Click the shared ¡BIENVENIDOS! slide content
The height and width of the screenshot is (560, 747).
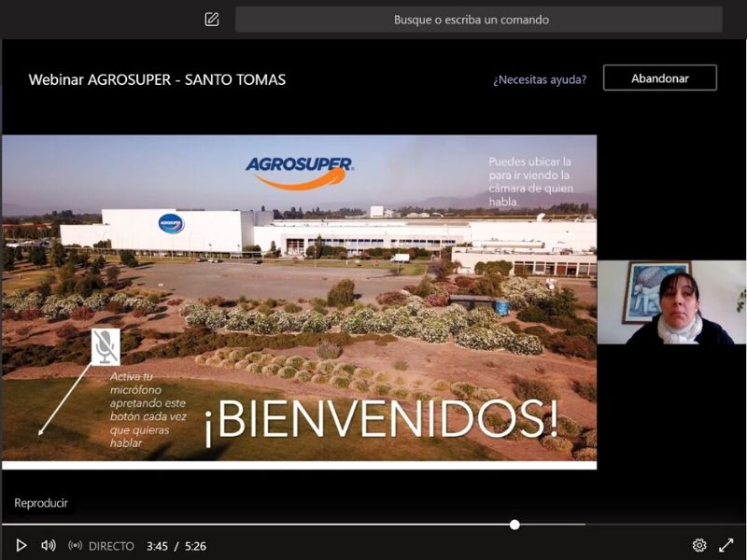299,301
